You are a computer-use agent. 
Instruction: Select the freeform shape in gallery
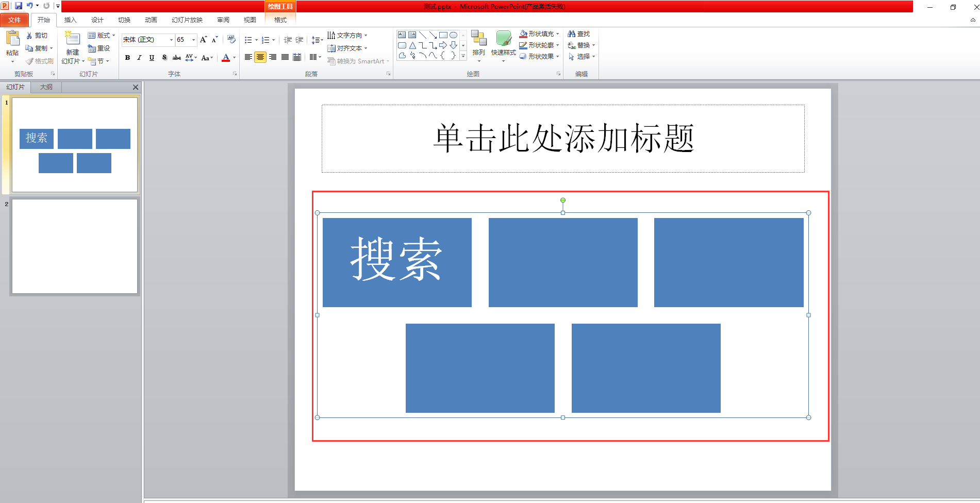pos(402,56)
